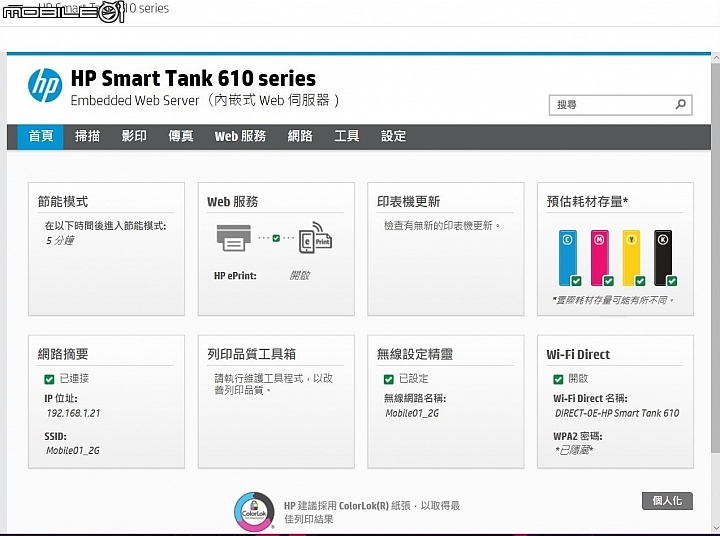Click the 5 分鐘 energy save value
Viewport: 720px width, 536px height.
click(60, 240)
